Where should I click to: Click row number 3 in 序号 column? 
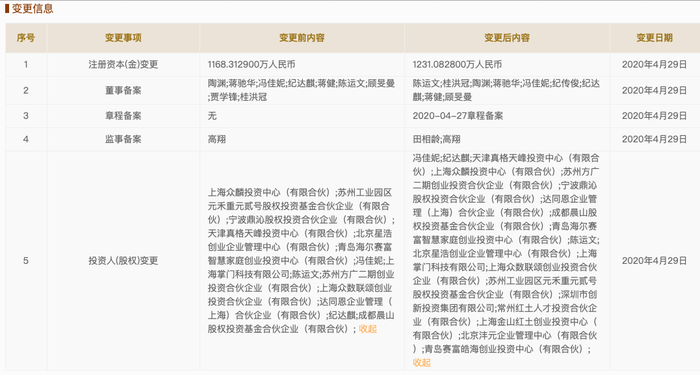click(26, 116)
